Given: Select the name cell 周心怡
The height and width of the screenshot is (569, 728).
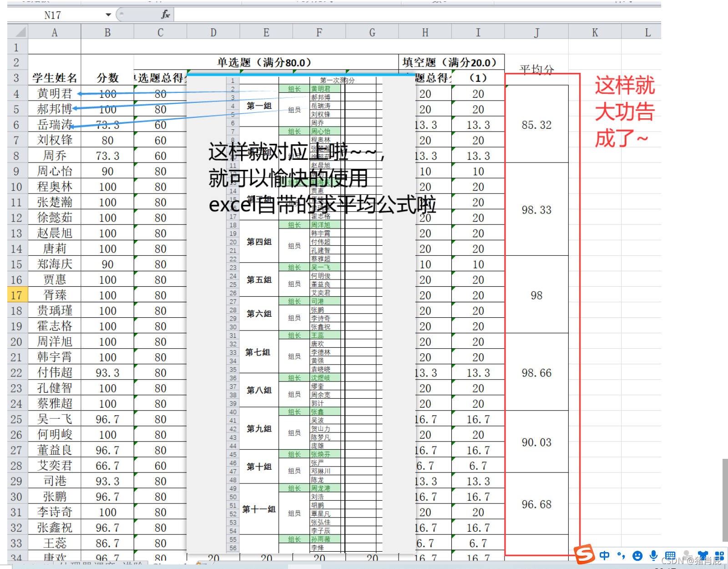Looking at the screenshot, I should 55,171.
